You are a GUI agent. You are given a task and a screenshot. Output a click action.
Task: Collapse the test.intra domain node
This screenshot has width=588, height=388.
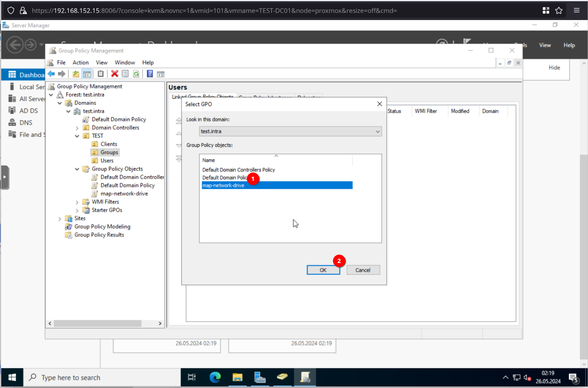click(68, 111)
